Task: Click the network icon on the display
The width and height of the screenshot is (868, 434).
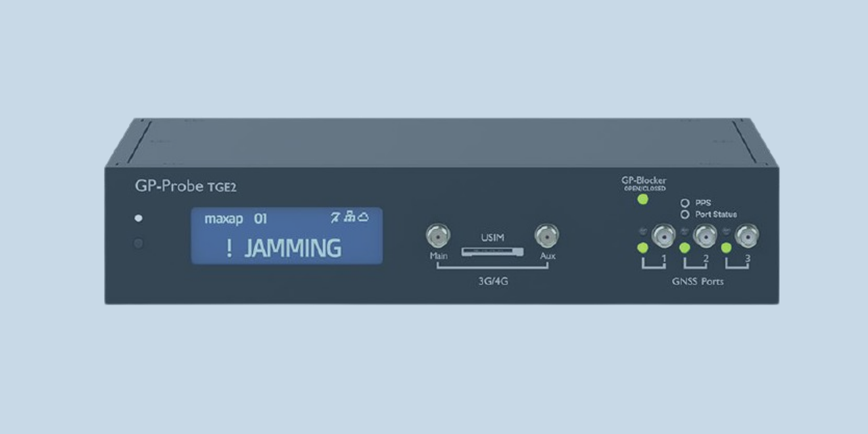Action: pyautogui.click(x=349, y=218)
